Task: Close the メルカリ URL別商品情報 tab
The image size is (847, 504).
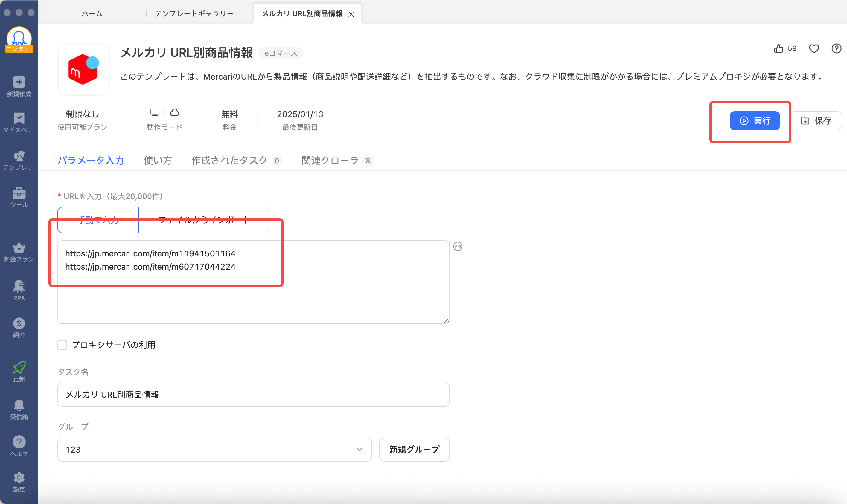Action: [x=351, y=14]
